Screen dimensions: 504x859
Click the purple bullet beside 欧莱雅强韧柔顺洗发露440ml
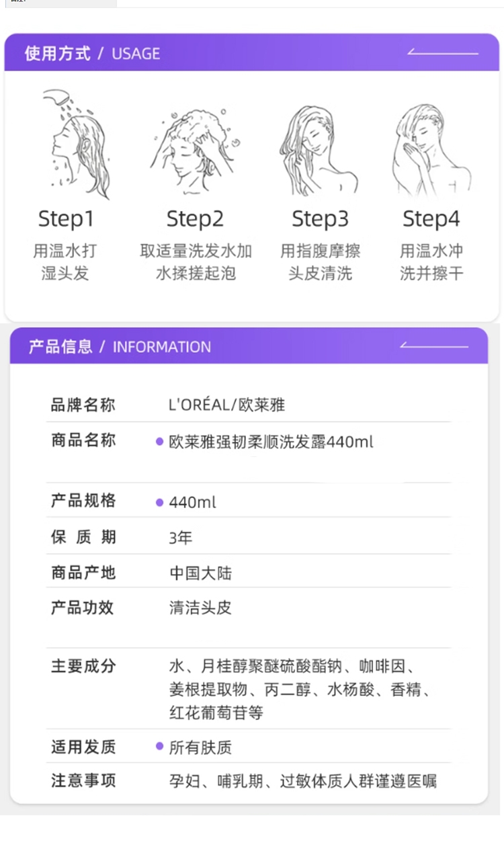coord(160,442)
